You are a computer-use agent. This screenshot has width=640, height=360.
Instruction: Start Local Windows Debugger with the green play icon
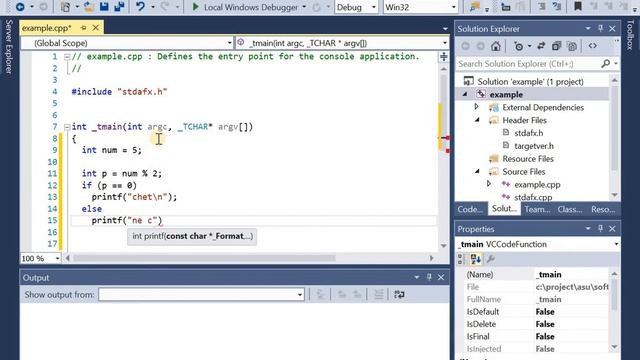(196, 7)
